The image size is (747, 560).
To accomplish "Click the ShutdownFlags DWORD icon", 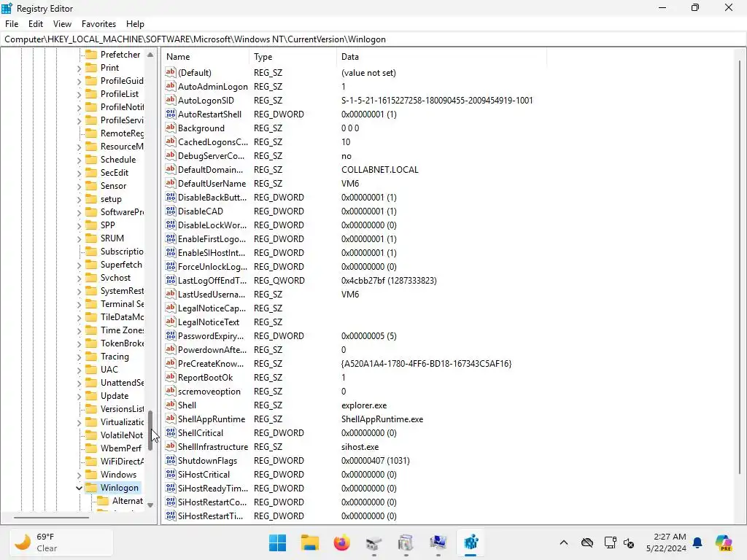I will tap(171, 460).
